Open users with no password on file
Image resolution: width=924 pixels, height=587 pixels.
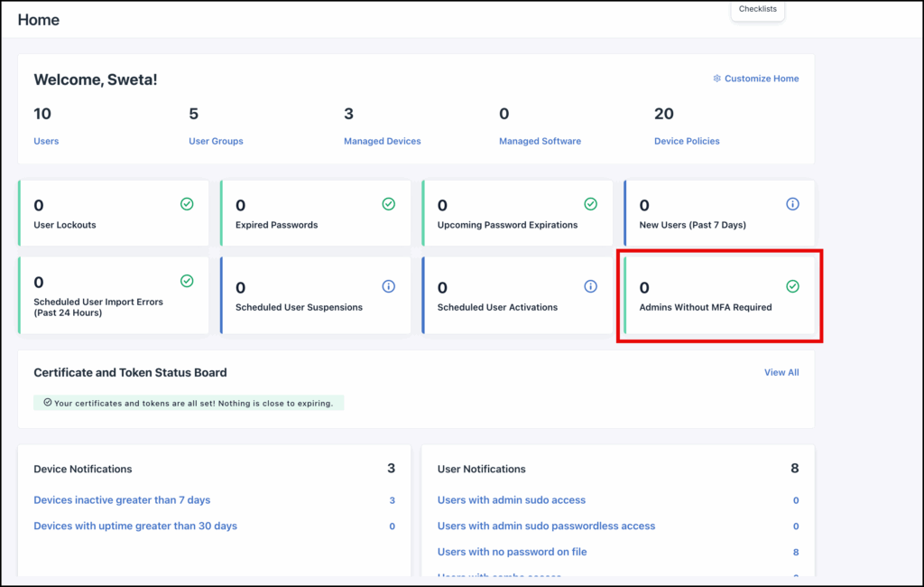pyautogui.click(x=512, y=552)
